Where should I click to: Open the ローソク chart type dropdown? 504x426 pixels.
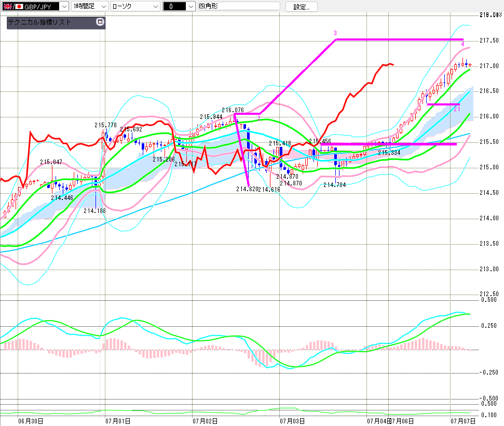click(x=135, y=6)
